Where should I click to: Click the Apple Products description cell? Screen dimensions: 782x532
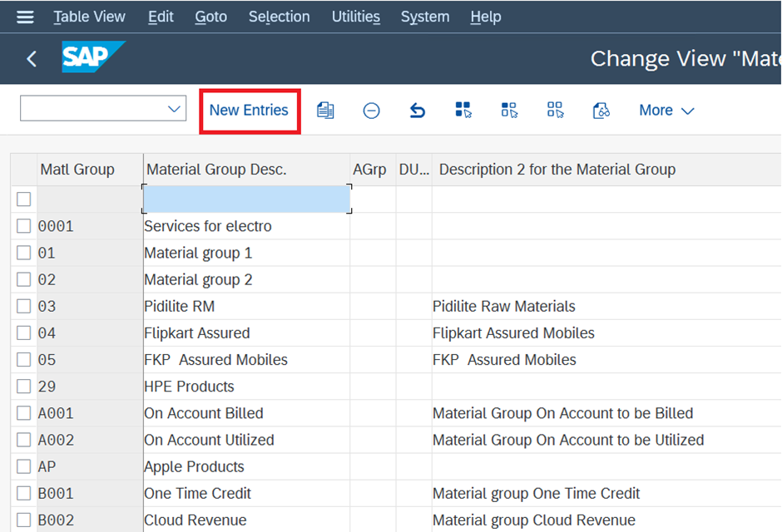[246, 466]
